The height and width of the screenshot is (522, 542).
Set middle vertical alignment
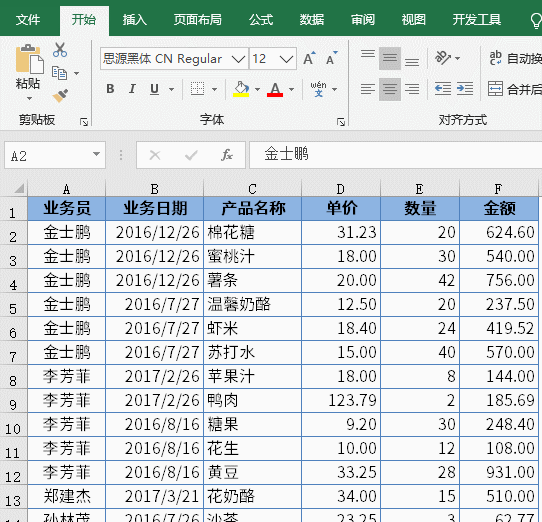[x=390, y=58]
